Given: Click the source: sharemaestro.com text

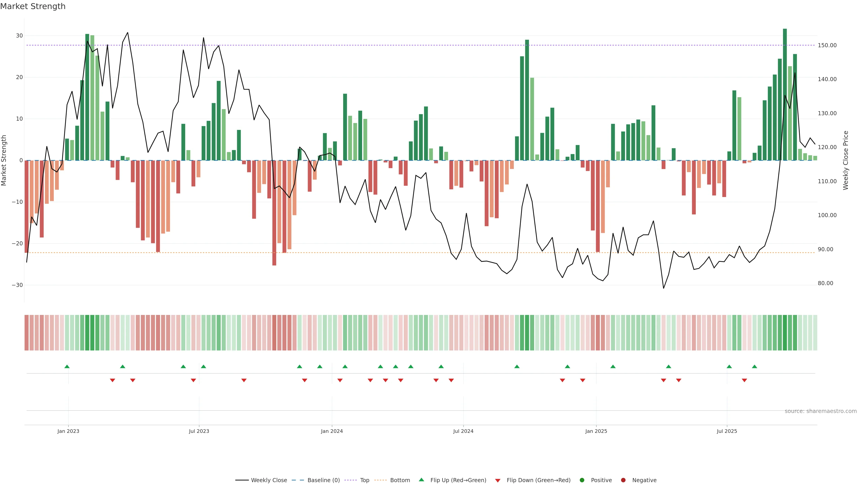Looking at the screenshot, I should pos(821,411).
